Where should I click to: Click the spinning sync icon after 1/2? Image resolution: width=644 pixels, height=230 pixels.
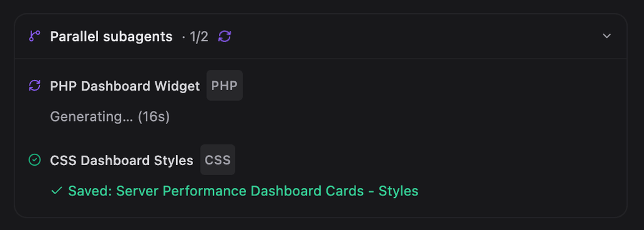pos(225,36)
